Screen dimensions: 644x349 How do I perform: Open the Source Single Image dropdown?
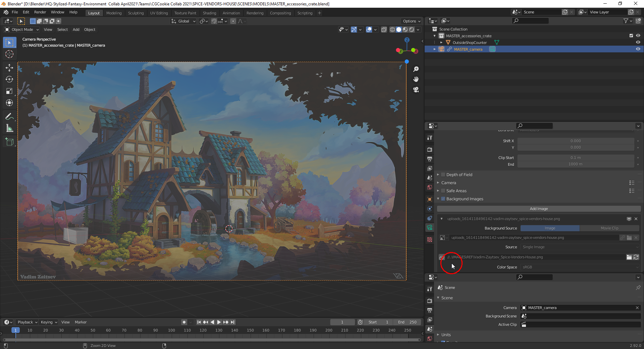coord(580,247)
